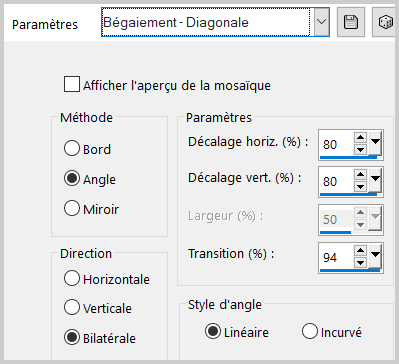The image size is (399, 364).
Task: Choose the Bilatérale direction option
Action: click(x=72, y=337)
